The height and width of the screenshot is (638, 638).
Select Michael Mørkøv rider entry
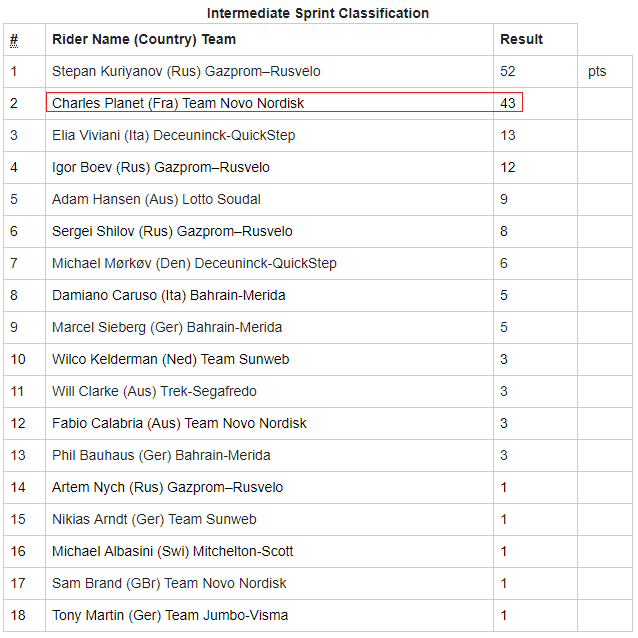194,263
